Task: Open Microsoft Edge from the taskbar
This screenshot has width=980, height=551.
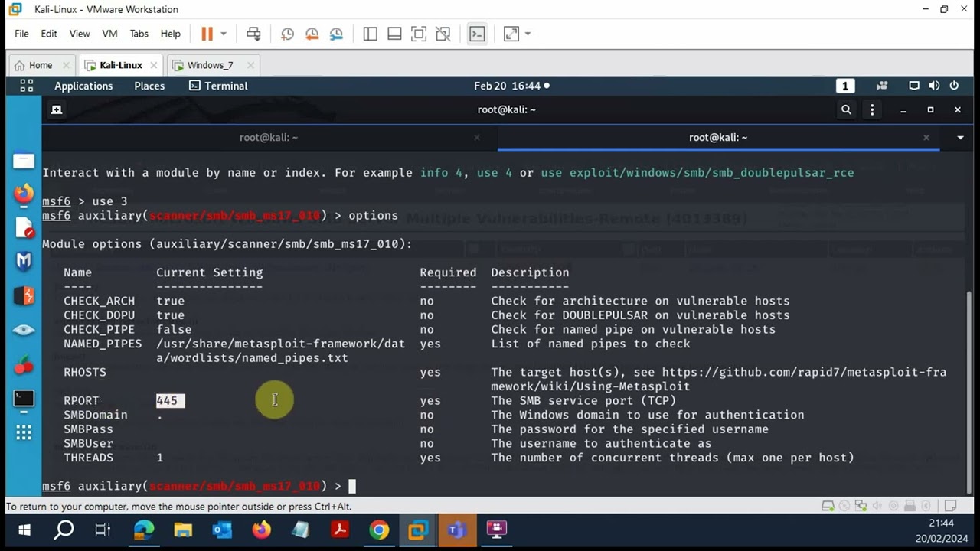Action: point(143,530)
